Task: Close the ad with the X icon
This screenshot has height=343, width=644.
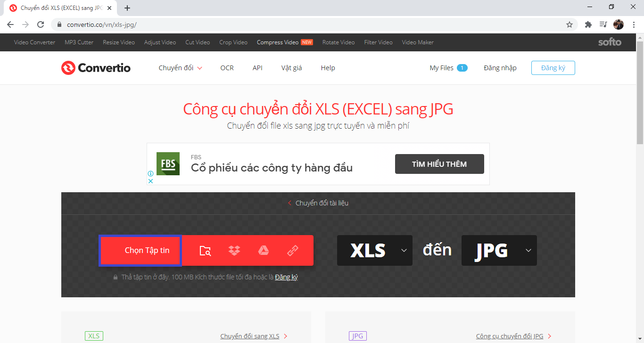Action: (151, 180)
